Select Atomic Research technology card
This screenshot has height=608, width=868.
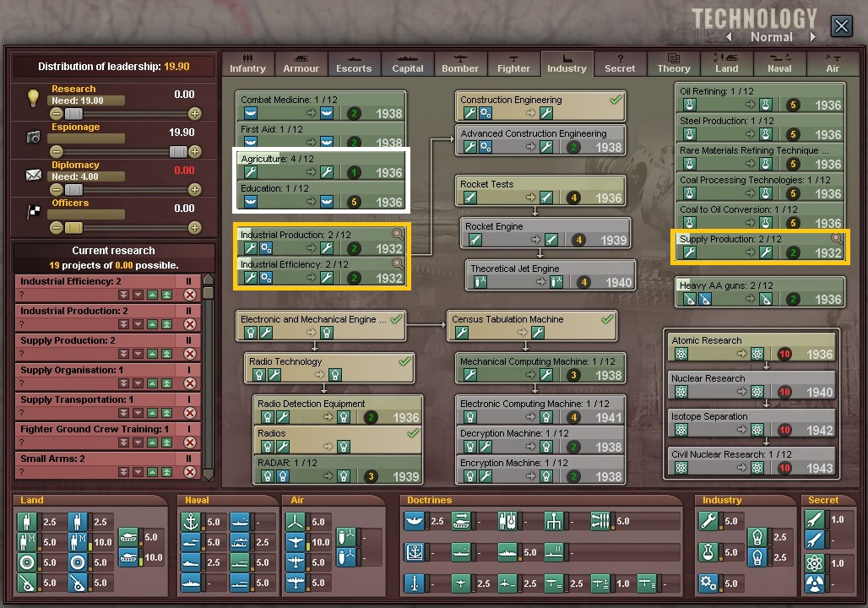751,347
